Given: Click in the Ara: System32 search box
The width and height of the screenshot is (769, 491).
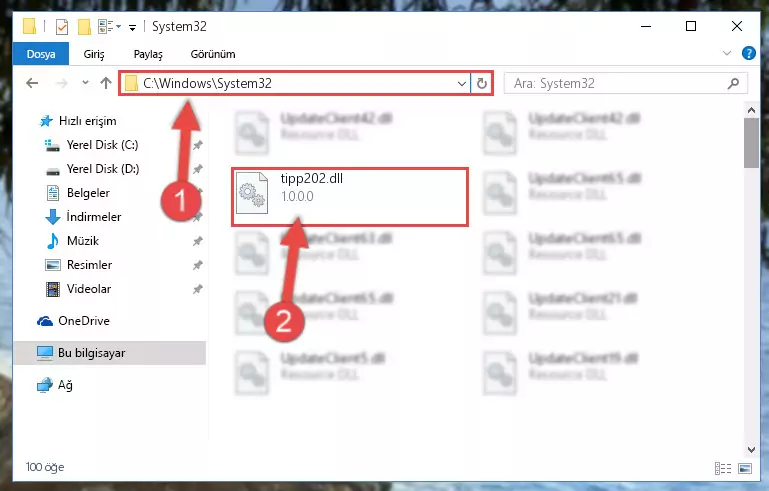Looking at the screenshot, I should (618, 83).
